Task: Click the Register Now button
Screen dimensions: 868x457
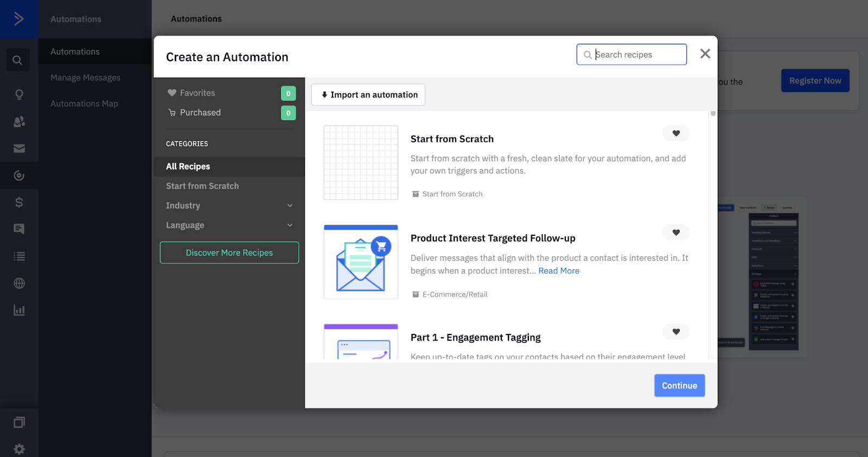Action: pyautogui.click(x=815, y=81)
